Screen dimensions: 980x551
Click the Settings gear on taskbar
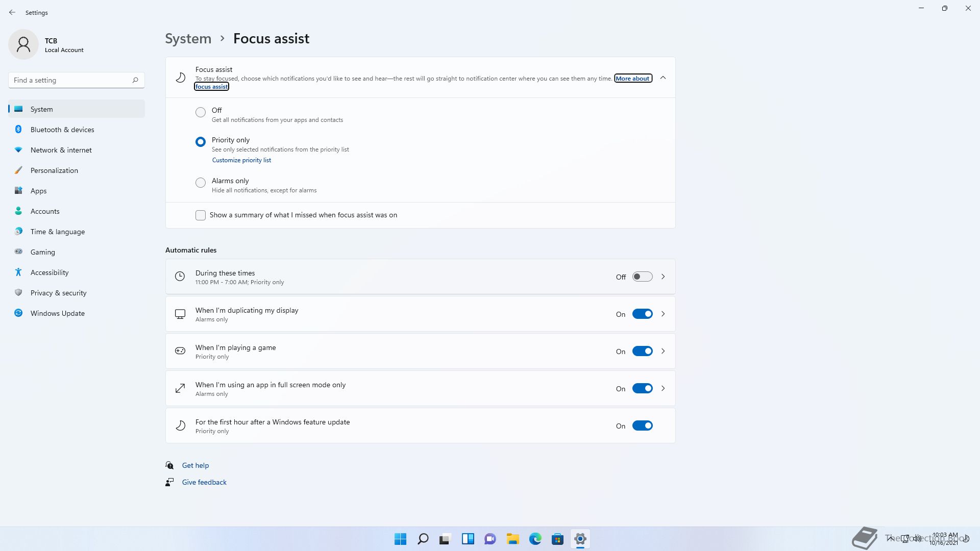point(580,539)
